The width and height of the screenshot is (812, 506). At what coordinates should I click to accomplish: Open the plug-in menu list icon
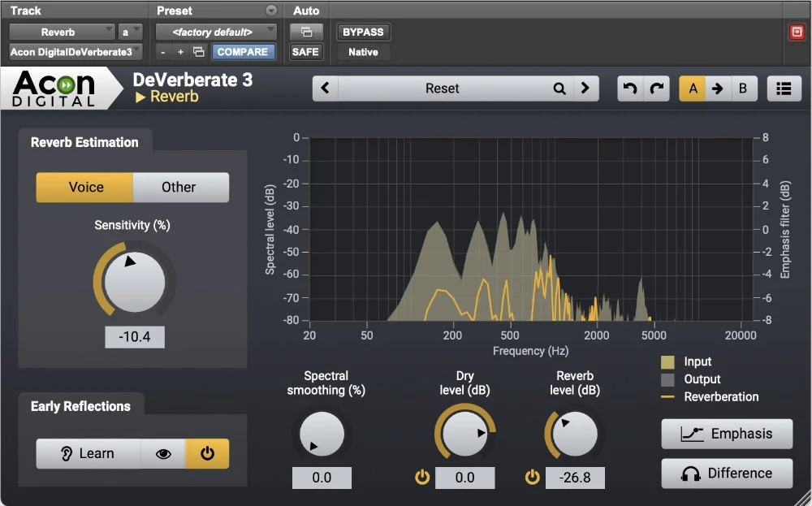coord(784,89)
